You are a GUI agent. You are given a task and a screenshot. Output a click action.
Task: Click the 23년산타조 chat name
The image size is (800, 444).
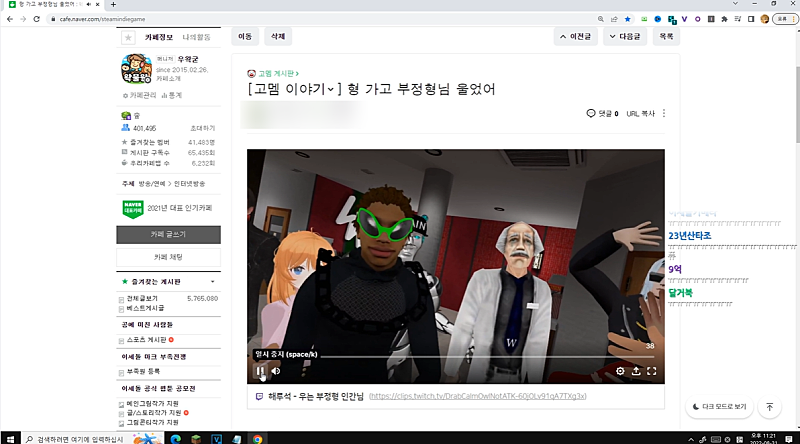pyautogui.click(x=690, y=236)
